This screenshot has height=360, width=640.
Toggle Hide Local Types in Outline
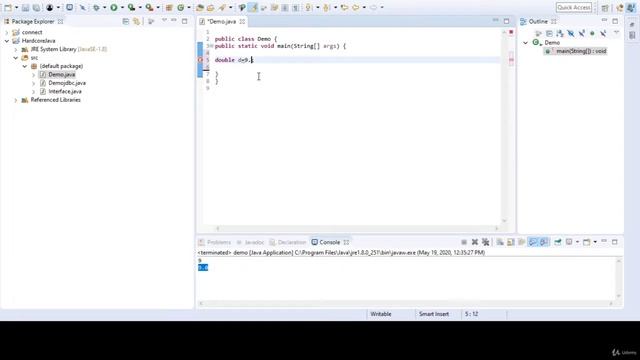[x=603, y=33]
